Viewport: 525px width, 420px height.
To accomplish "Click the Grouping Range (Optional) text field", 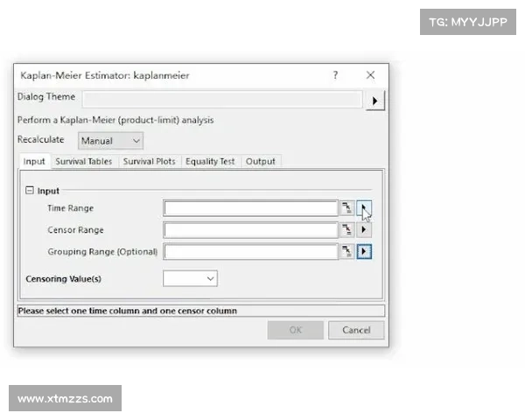I will coord(250,252).
